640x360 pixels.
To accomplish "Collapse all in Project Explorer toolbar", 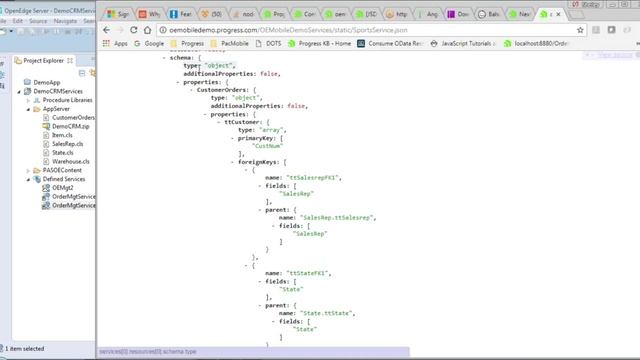I will click(x=82, y=73).
